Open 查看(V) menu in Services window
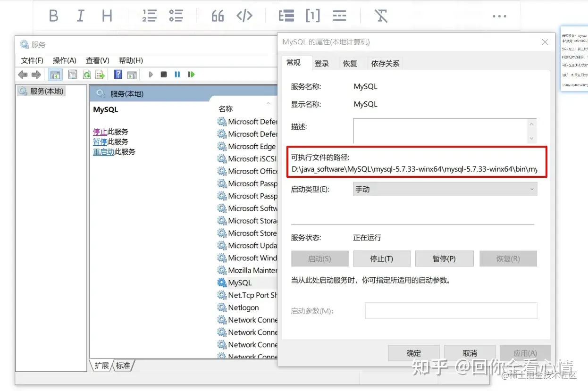The image size is (588, 391). coord(97,60)
